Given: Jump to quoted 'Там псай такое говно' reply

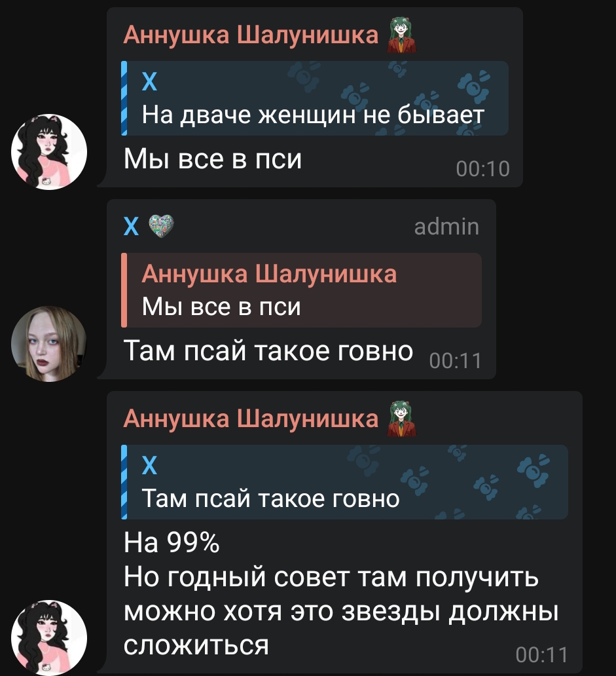Looking at the screenshot, I should coord(344,482).
